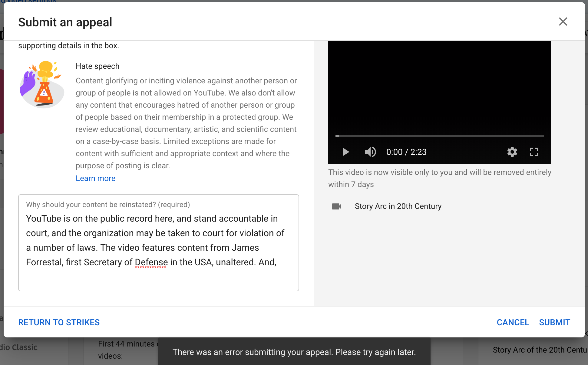Open the Learn more link
Screen dimensions: 588x365
click(95, 178)
